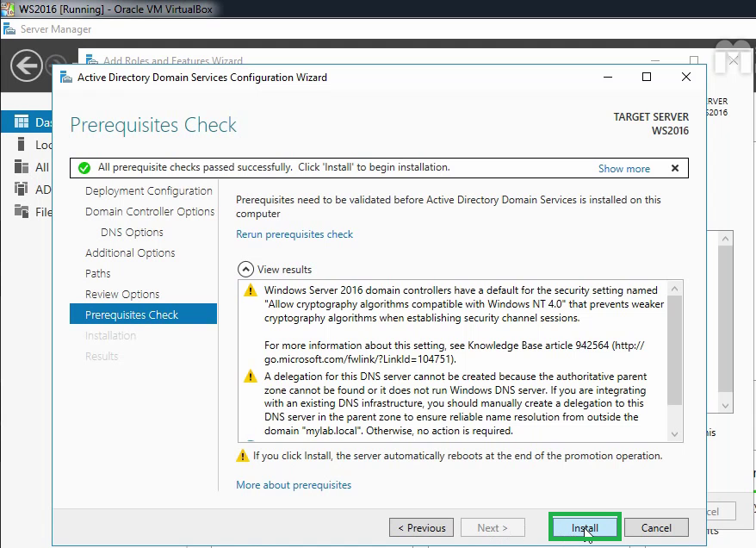
Task: Open Dashboard icon in Server Manager sidebar
Action: 22,121
